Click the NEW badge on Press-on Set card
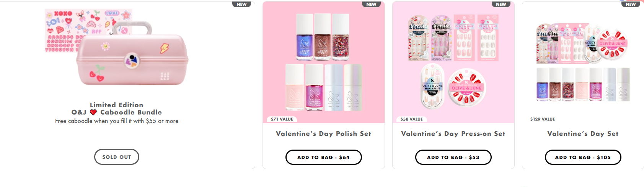 click(x=501, y=4)
